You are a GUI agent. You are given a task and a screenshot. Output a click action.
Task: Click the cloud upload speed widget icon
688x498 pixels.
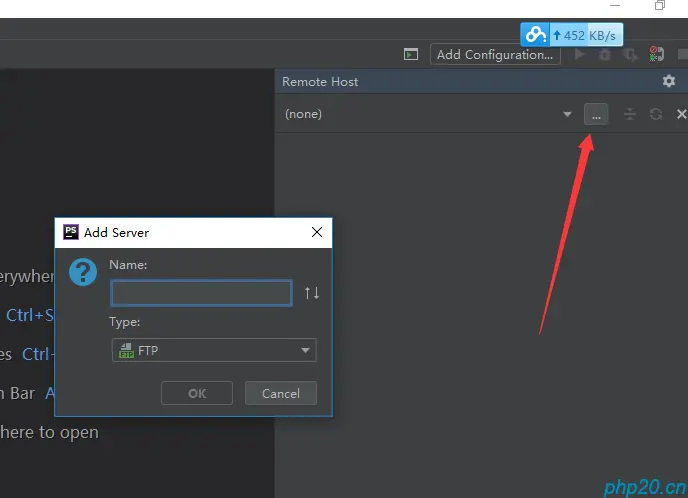535,35
